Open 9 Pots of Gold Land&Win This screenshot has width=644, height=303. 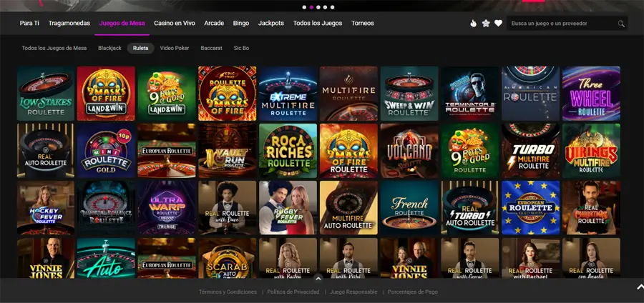(167, 94)
